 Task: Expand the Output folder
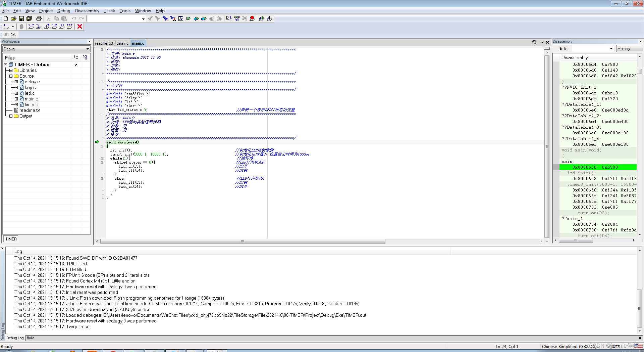(11, 116)
